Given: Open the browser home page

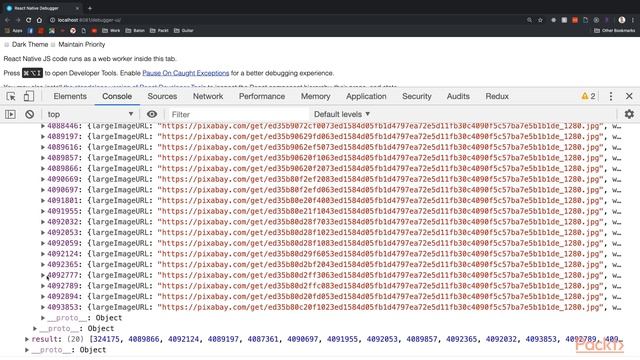Looking at the screenshot, I should tap(39, 20).
